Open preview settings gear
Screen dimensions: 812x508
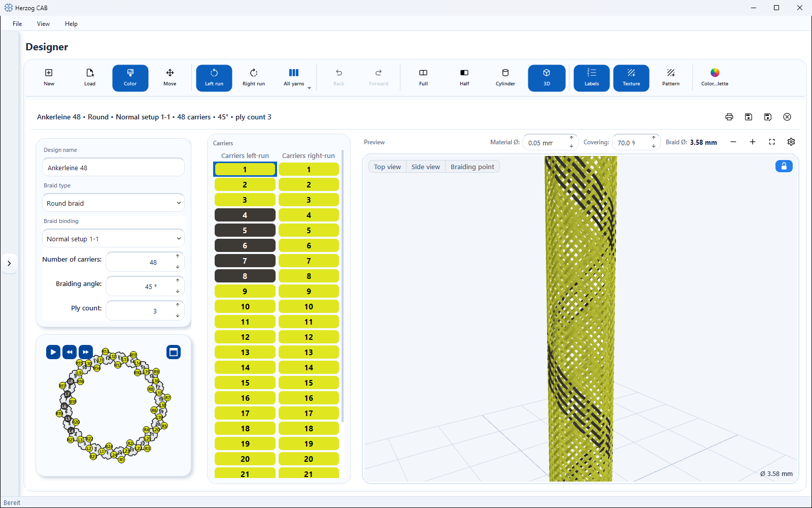point(791,142)
